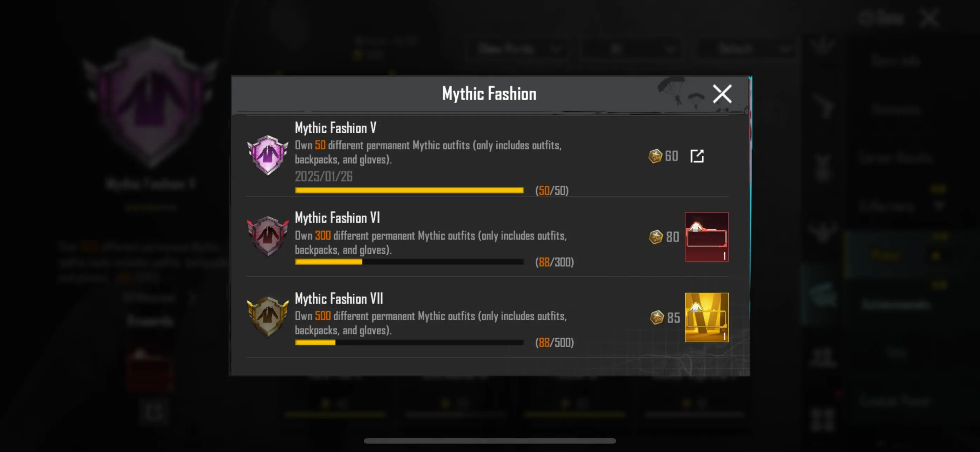Image resolution: width=980 pixels, height=452 pixels.
Task: Click the Mythic Fashion dialog heading
Action: pos(489,94)
